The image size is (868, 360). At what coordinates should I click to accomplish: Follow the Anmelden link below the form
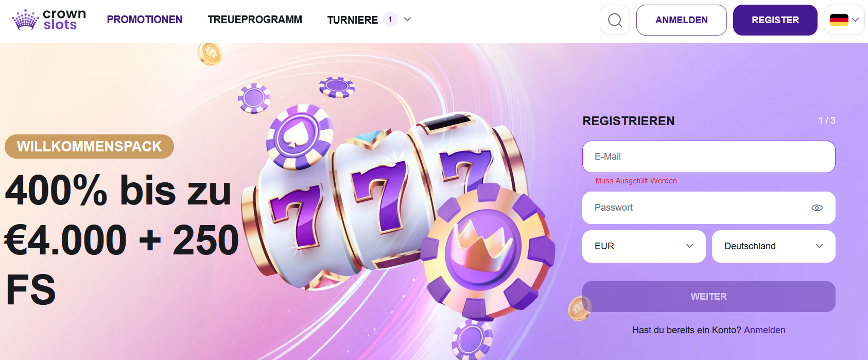pyautogui.click(x=765, y=330)
